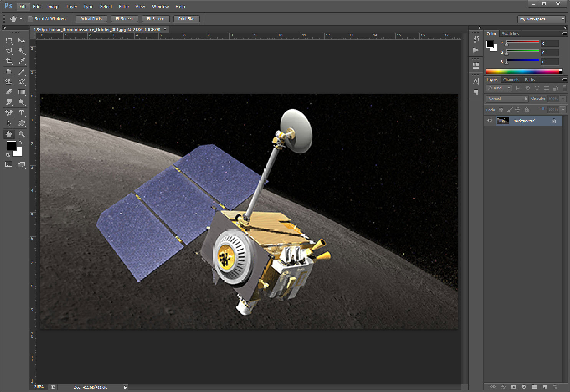Select the Move tool
570x392 pixels.
pos(21,41)
